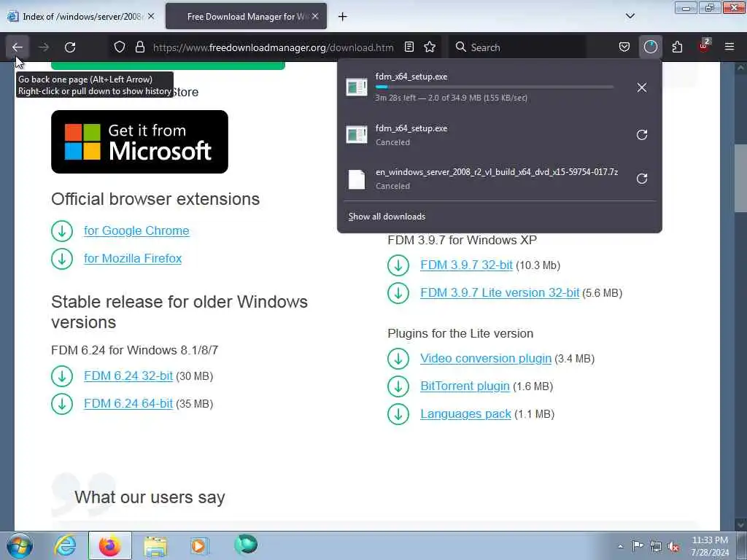
Task: Open the uBlock extension icon with badge
Action: click(x=704, y=47)
